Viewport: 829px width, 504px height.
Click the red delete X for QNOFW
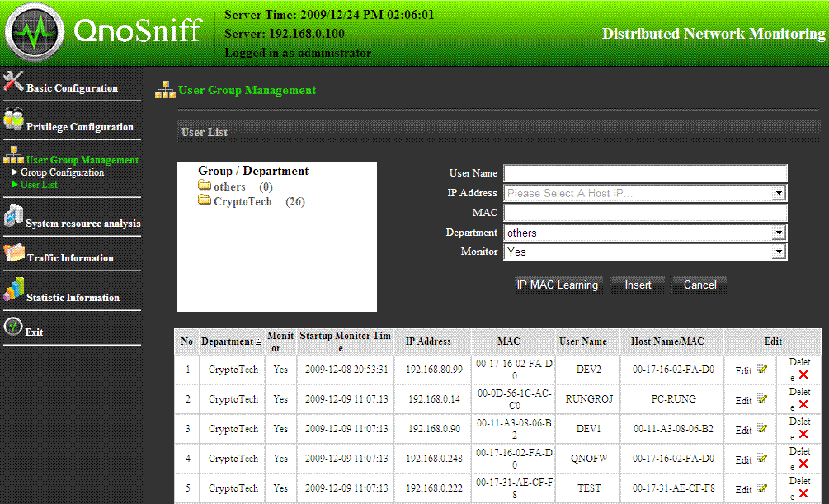click(803, 464)
